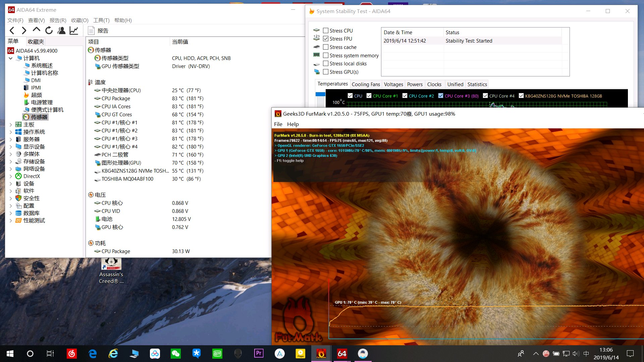Open the 工具(T) menu
The height and width of the screenshot is (362, 644).
pos(101,20)
